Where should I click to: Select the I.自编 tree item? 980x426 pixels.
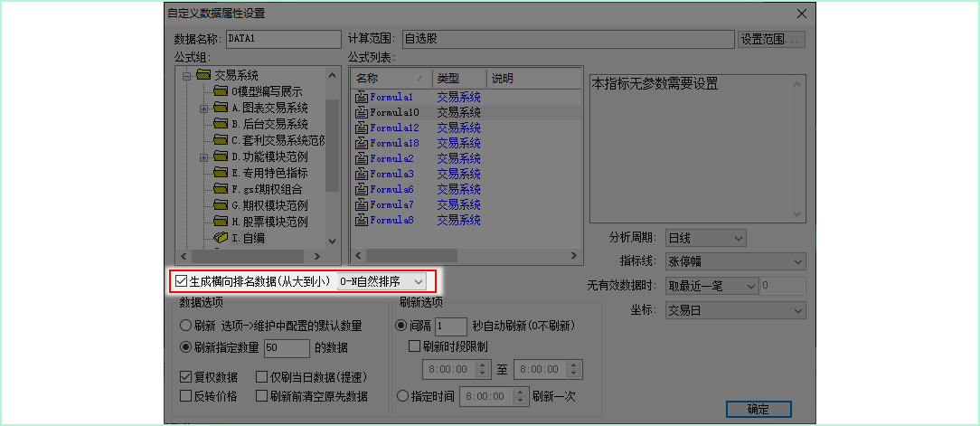pyautogui.click(x=249, y=238)
